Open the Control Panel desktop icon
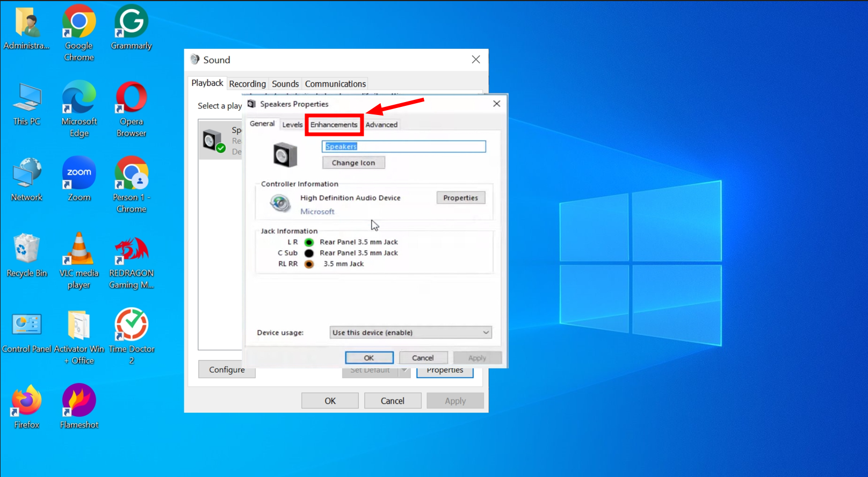 26,332
